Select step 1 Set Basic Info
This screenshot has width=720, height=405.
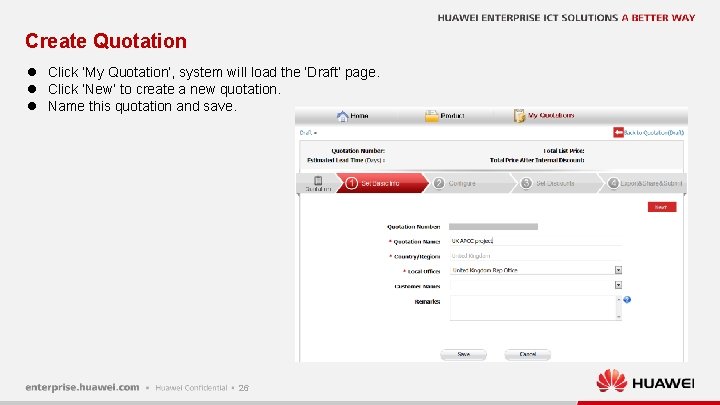pyautogui.click(x=381, y=183)
